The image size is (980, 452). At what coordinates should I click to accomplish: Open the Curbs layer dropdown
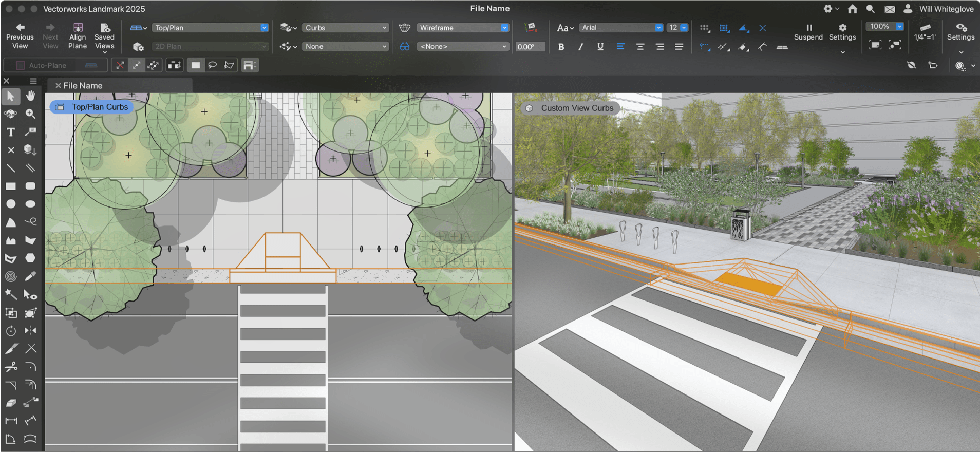345,28
